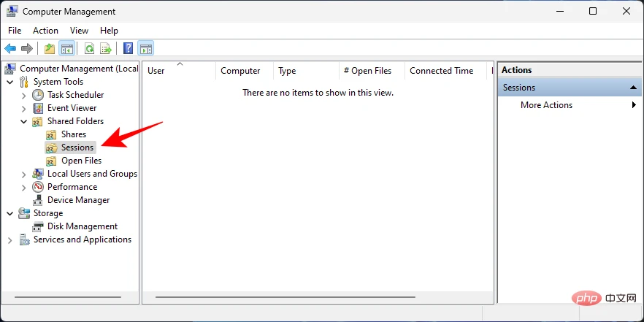Click the results pane horizontal scrollbar
Image resolution: width=644 pixels, height=322 pixels.
click(x=285, y=297)
